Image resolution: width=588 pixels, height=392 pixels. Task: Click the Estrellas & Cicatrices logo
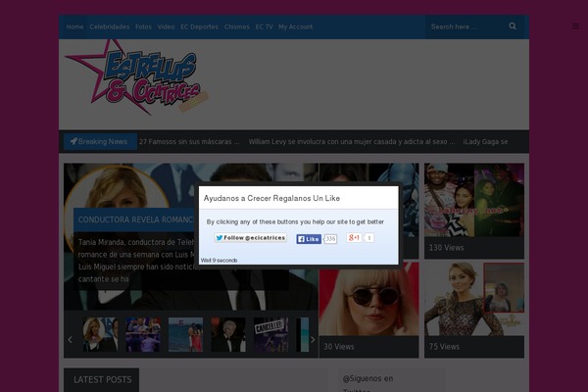pyautogui.click(x=136, y=76)
